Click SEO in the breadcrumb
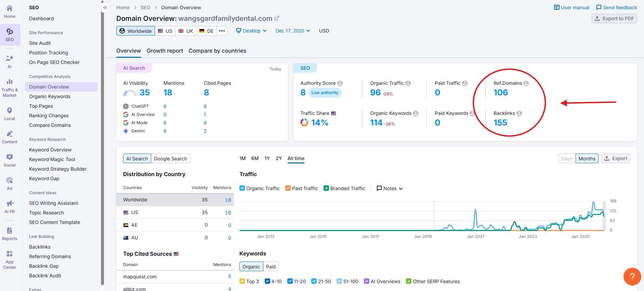 (145, 8)
